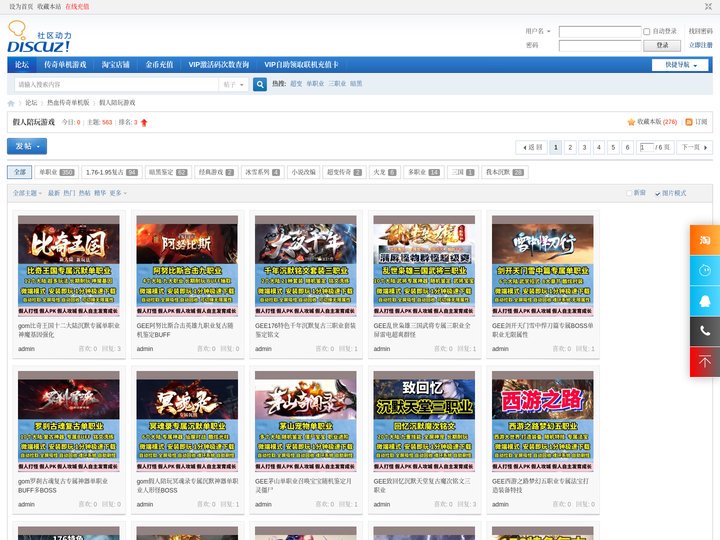Open the 全部主题 filter dropdown

pyautogui.click(x=27, y=193)
